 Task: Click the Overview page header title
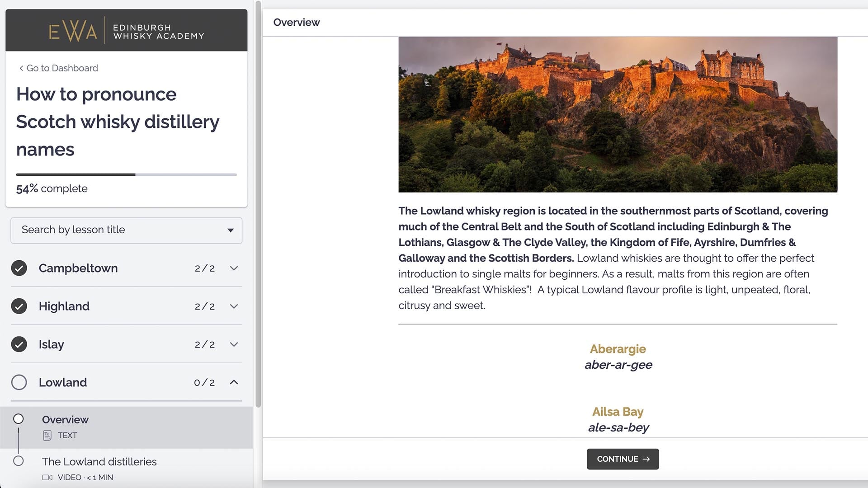pos(297,22)
